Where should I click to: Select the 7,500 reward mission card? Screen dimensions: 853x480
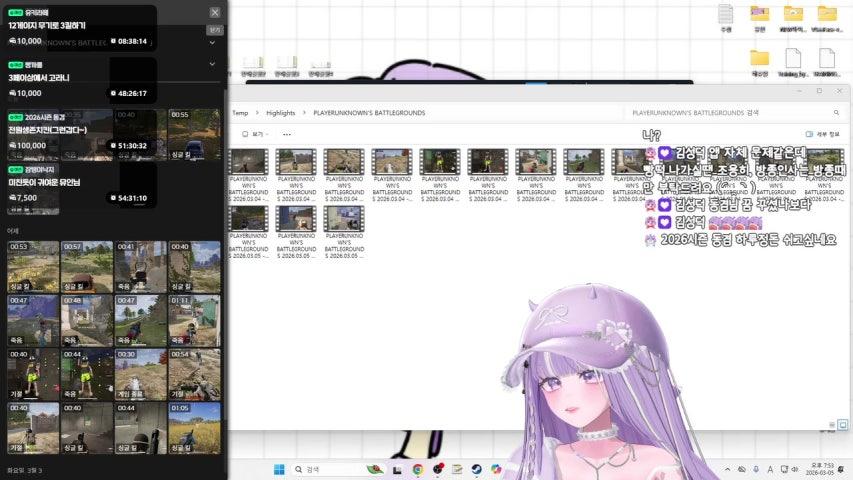[x=82, y=185]
